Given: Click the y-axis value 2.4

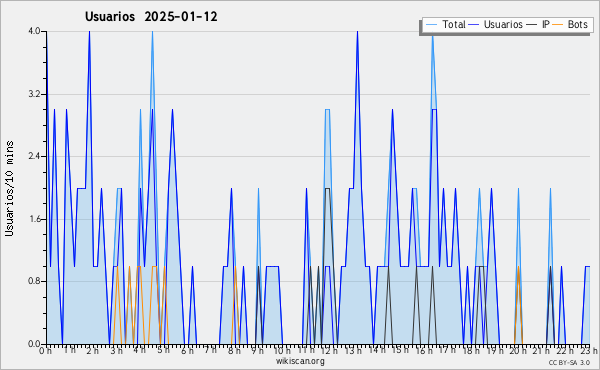Looking at the screenshot, I should pos(34,156).
